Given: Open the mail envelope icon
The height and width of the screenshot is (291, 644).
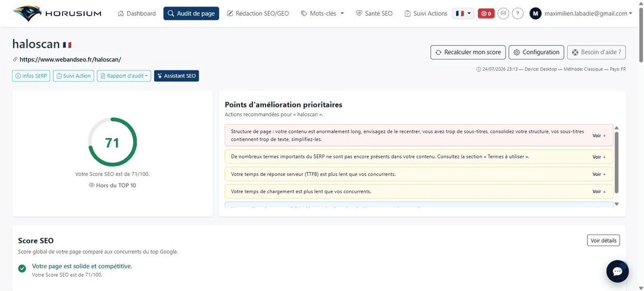Looking at the screenshot, I should tap(504, 14).
